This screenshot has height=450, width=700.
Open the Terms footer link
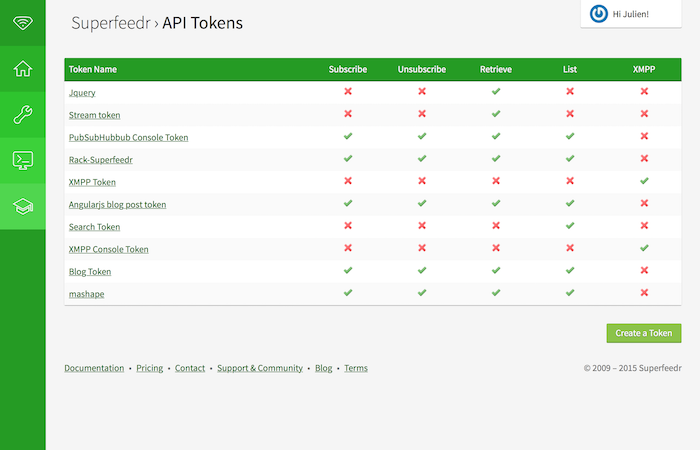(356, 368)
